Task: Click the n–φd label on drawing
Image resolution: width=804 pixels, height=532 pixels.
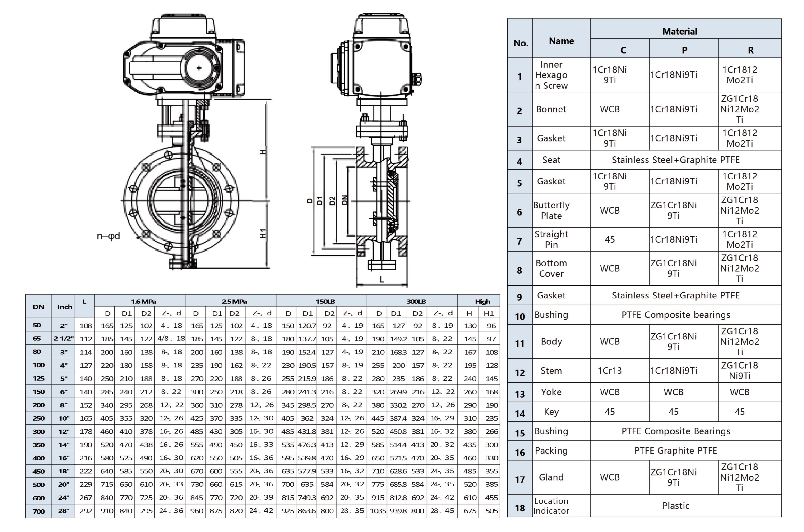Action: [x=108, y=235]
